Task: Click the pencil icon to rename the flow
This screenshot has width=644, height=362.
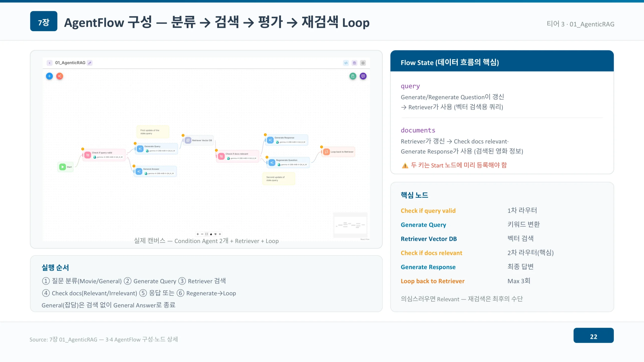Action: 90,63
